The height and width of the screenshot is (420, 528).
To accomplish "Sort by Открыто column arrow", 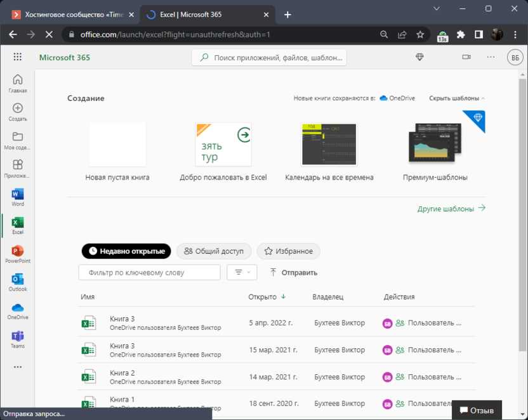I will click(x=283, y=296).
